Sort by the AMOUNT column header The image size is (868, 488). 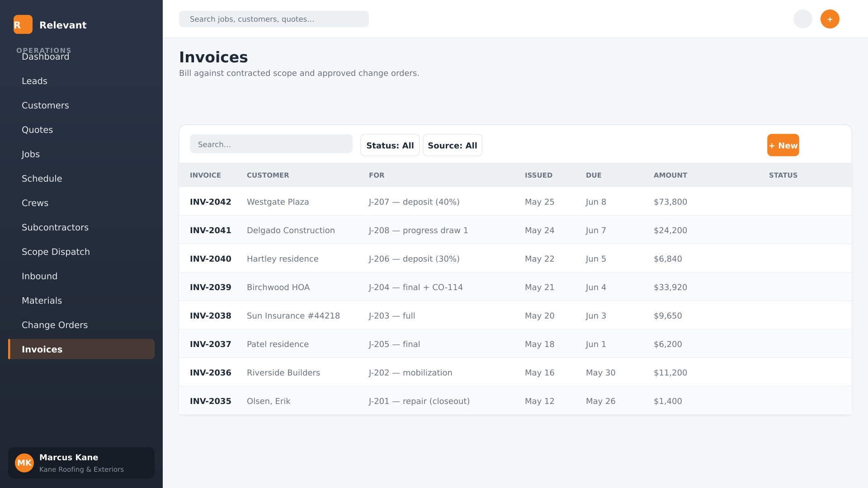point(670,175)
